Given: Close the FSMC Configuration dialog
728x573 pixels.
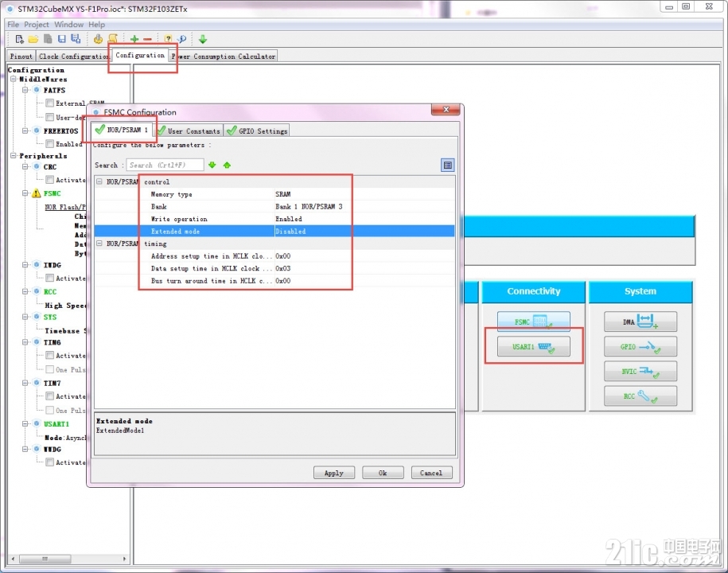Looking at the screenshot, I should (446, 110).
